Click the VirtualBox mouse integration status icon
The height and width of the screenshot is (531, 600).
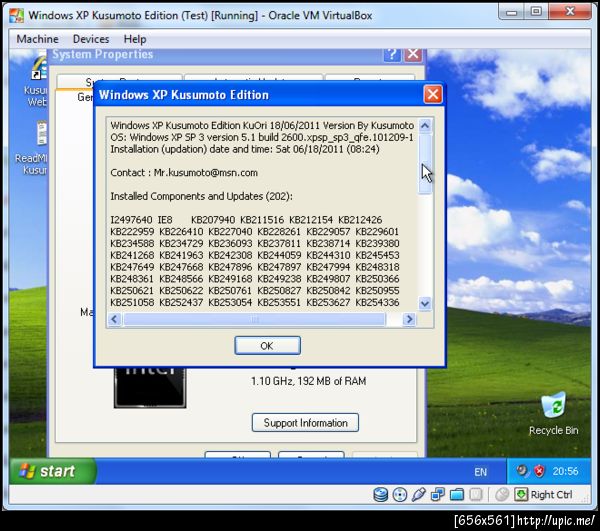[502, 495]
